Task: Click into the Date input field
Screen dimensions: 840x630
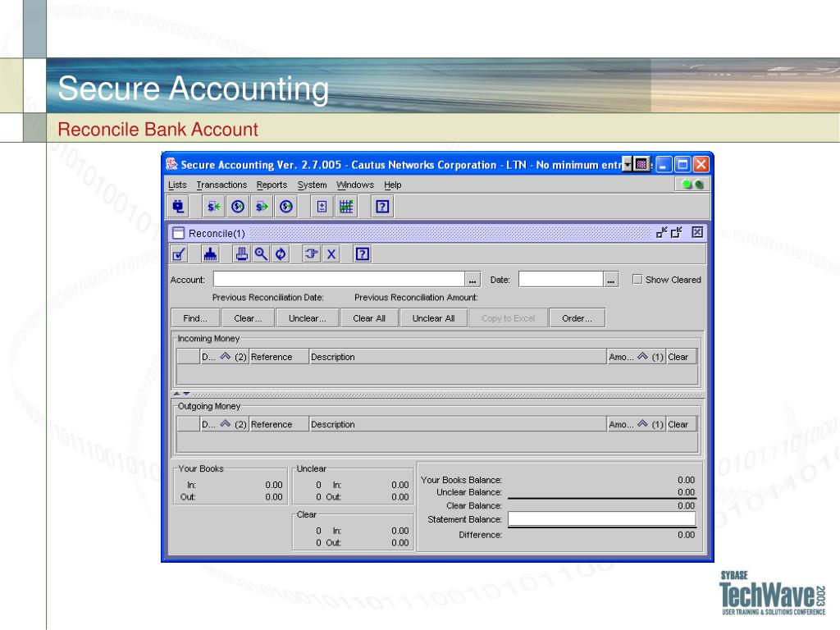Action: point(560,280)
